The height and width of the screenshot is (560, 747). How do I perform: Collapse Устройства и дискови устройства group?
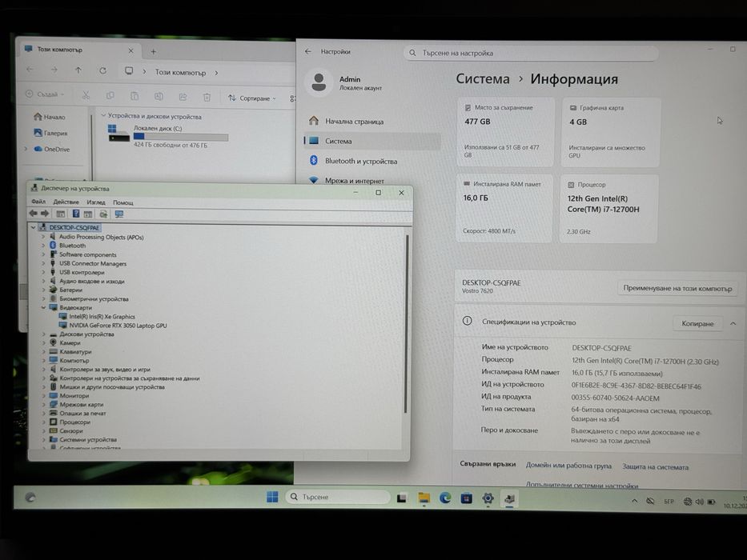(x=103, y=116)
